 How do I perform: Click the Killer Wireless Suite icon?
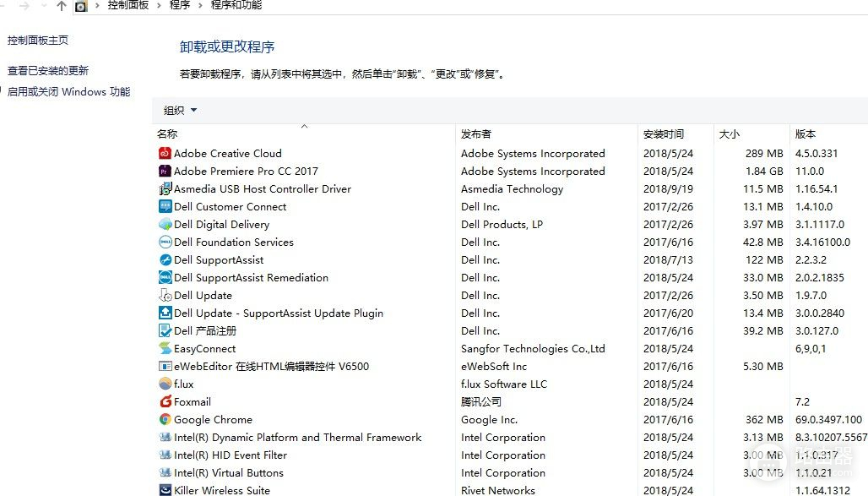pos(165,490)
